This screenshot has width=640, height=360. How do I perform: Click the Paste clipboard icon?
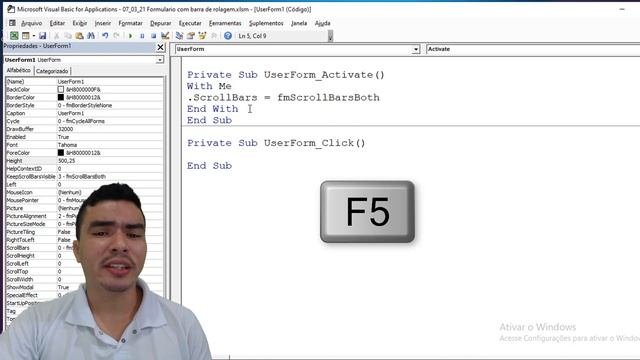pos(79,36)
